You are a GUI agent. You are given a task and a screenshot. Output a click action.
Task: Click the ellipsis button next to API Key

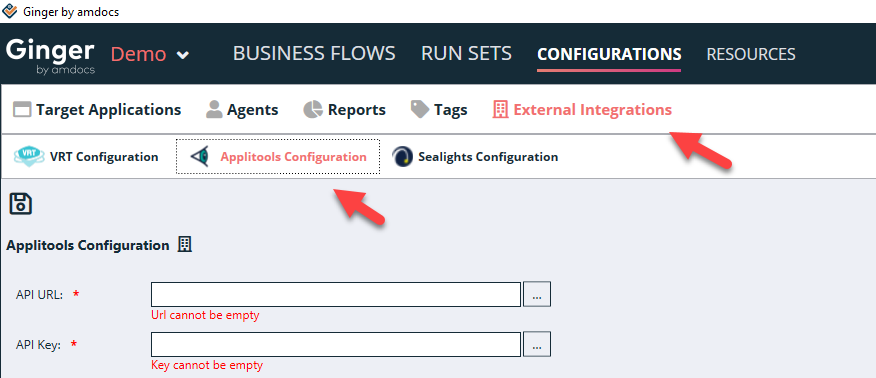tap(537, 344)
